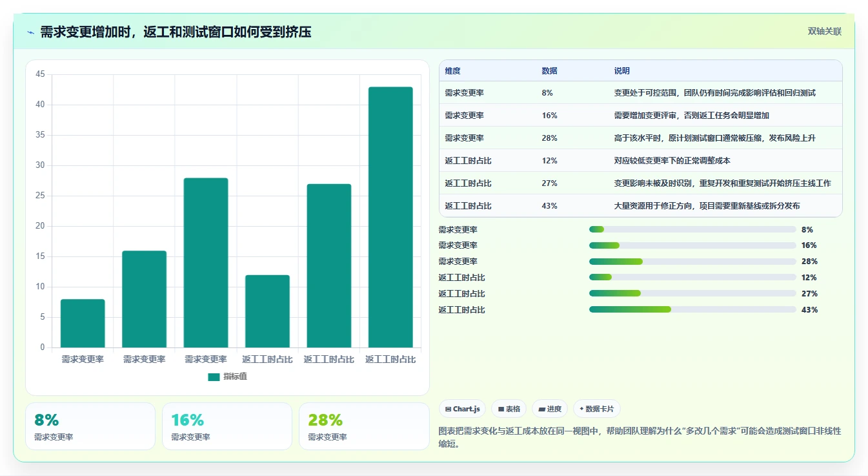This screenshot has width=868, height=476.
Task: Click the 12% value in the table
Action: tap(550, 160)
